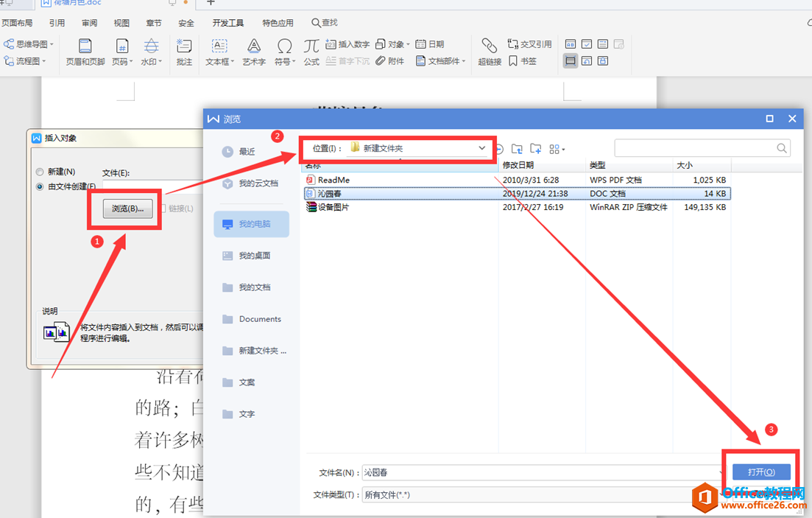812x518 pixels.
Task: Toggle the 链接(L) checkbox
Action: (x=163, y=209)
